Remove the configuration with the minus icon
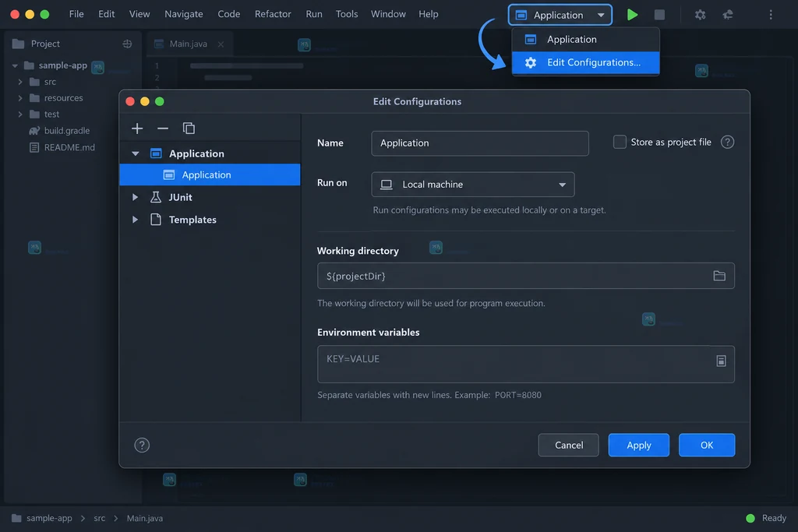Screen dimensions: 798x532 point(163,129)
